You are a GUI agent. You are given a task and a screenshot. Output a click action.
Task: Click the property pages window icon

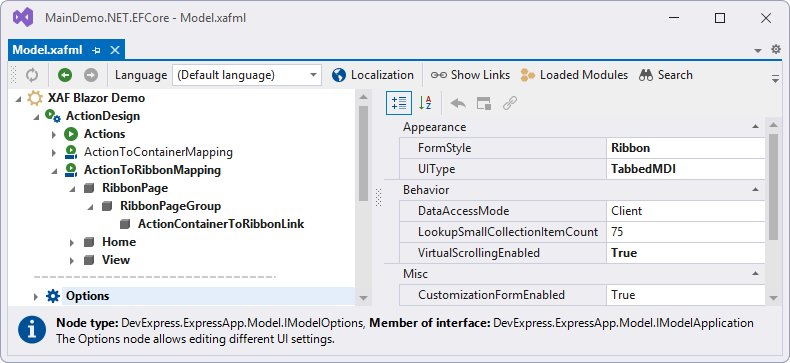coord(484,103)
